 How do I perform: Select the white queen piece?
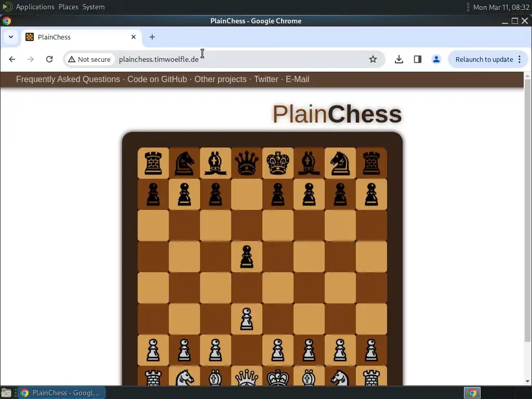(247, 377)
